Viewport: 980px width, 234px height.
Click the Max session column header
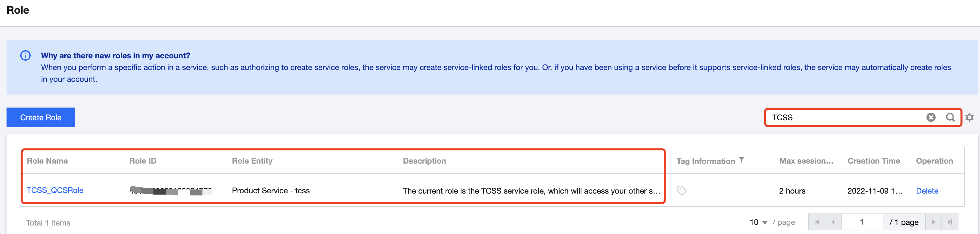[806, 161]
